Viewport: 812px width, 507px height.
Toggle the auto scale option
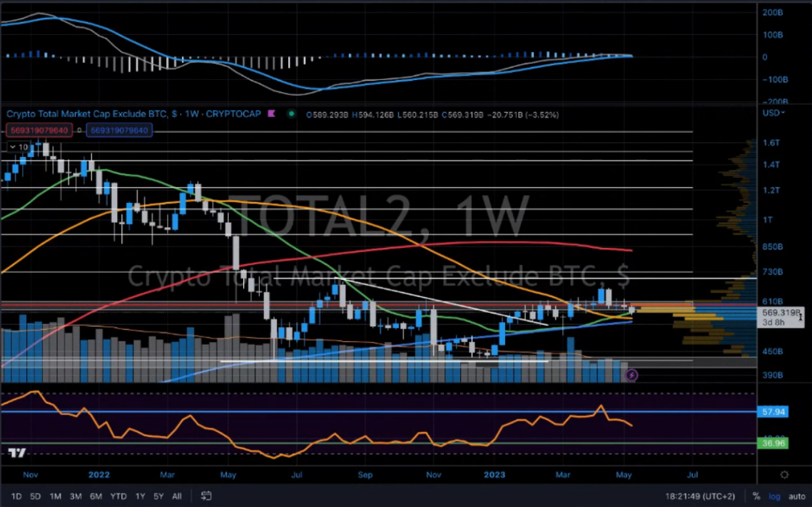point(796,496)
